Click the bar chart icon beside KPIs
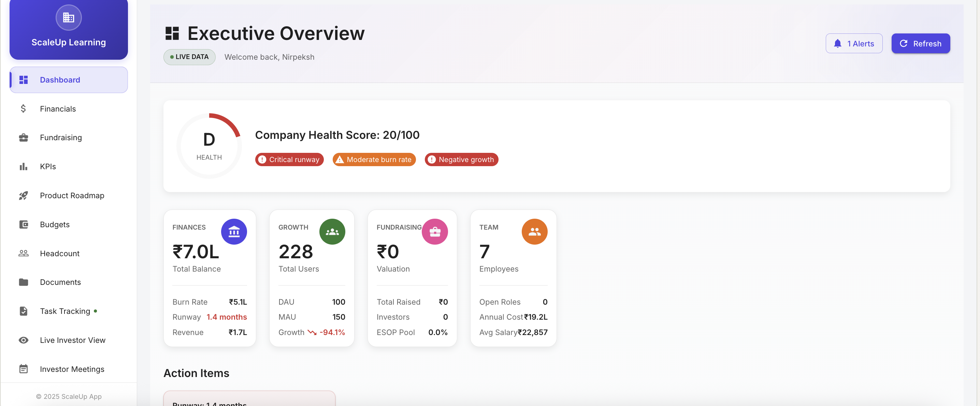Viewport: 980px width, 406px height. pyautogui.click(x=24, y=166)
